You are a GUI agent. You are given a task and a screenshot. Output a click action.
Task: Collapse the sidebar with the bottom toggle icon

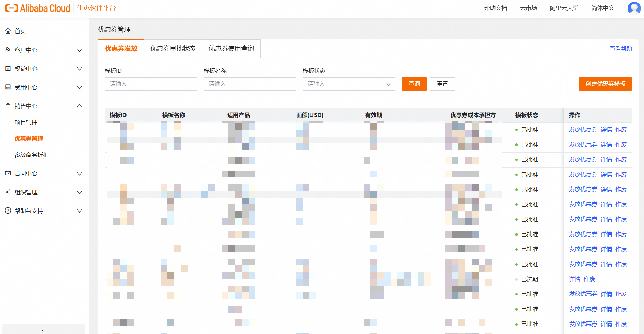[x=44, y=330]
